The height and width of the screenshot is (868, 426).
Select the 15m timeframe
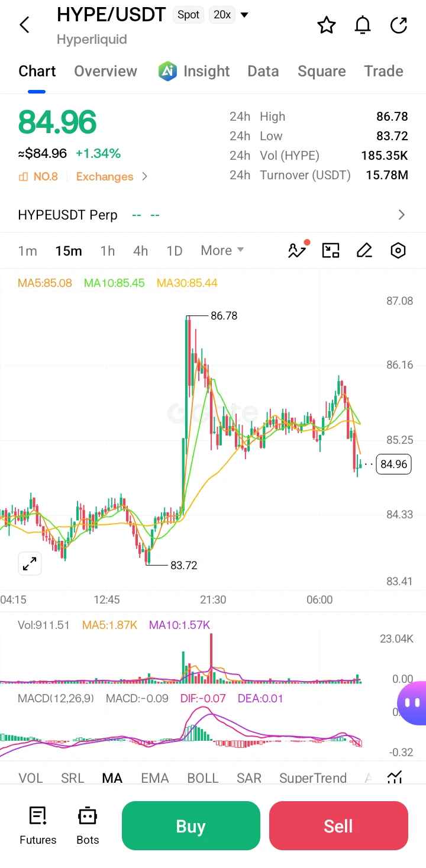(x=69, y=250)
